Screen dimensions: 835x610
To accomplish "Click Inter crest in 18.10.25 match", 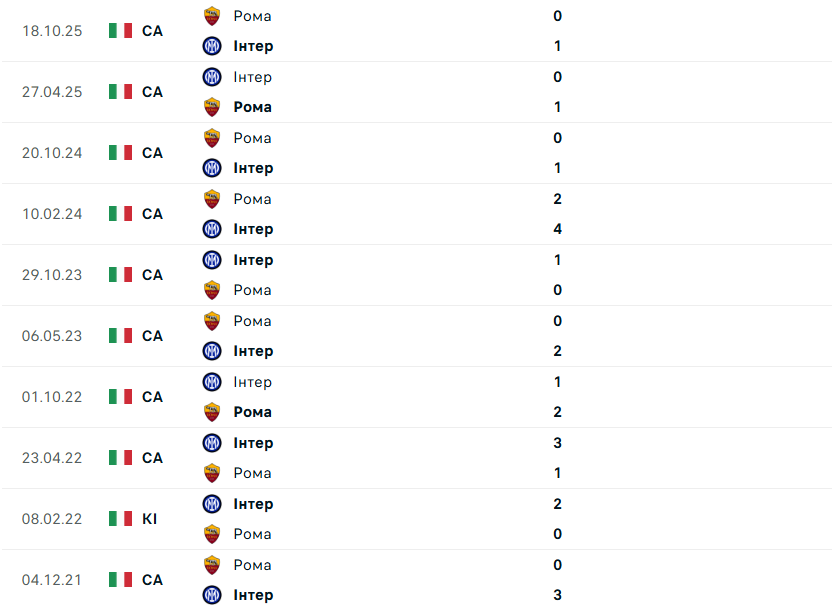I will pyautogui.click(x=211, y=46).
